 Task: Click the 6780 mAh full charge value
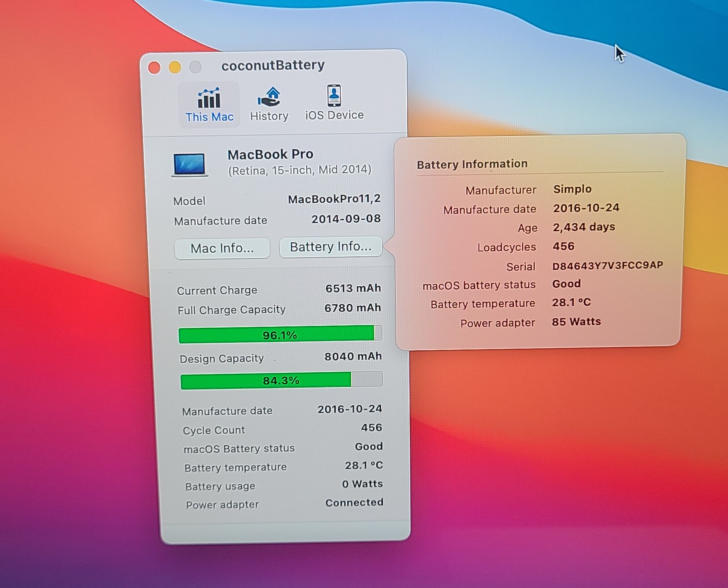click(x=352, y=308)
